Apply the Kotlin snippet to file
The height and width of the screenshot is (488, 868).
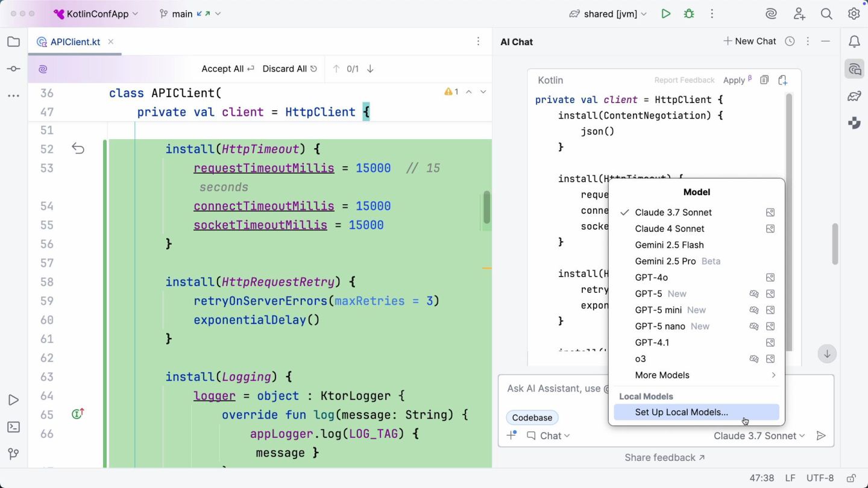tap(737, 80)
